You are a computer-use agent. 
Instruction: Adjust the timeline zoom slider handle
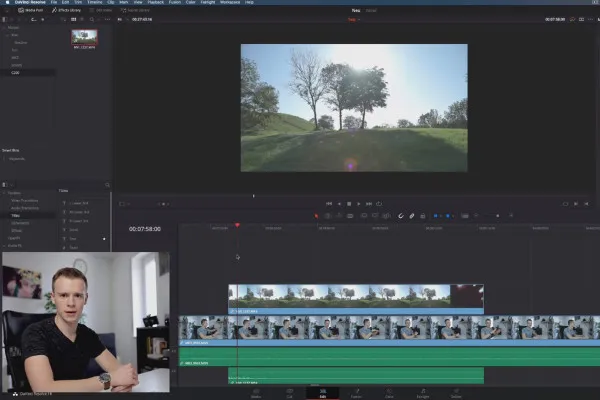point(497,216)
